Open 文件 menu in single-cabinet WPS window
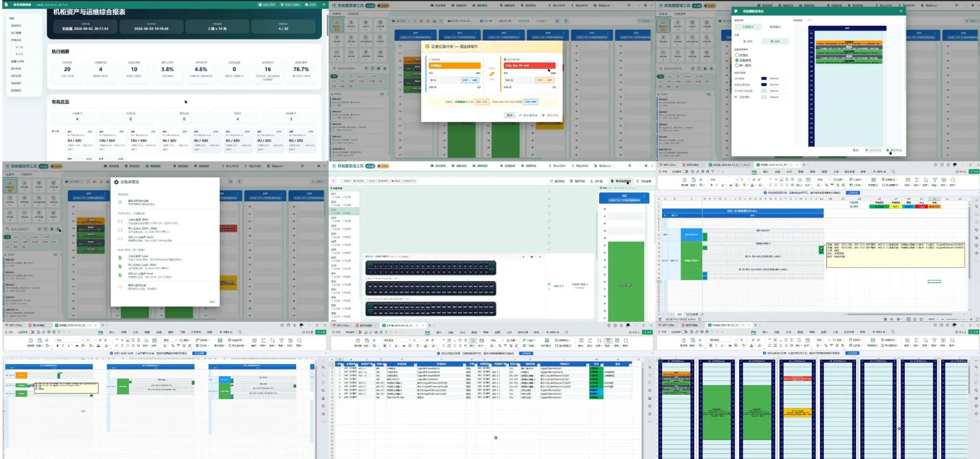 click(664, 172)
